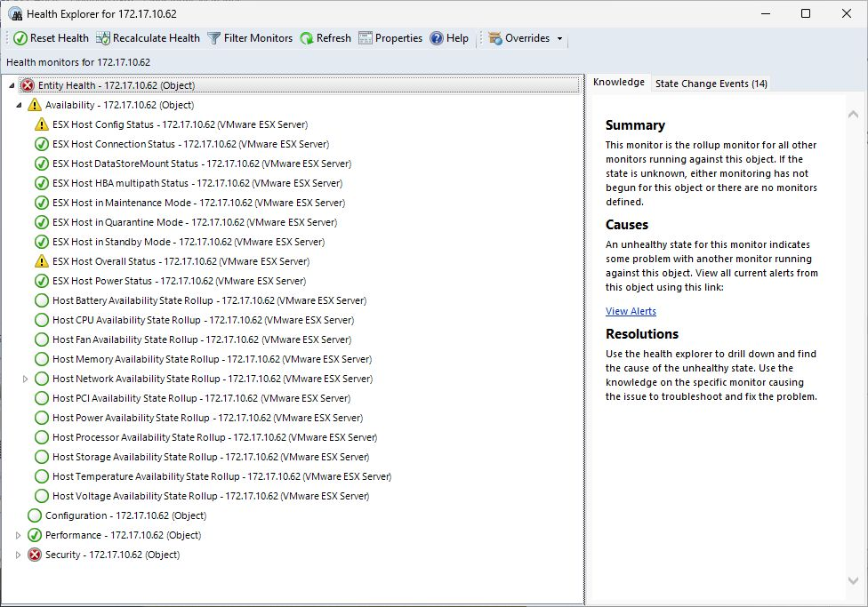
Task: Click scroll up arrow in Knowledge pane
Action: [x=853, y=115]
